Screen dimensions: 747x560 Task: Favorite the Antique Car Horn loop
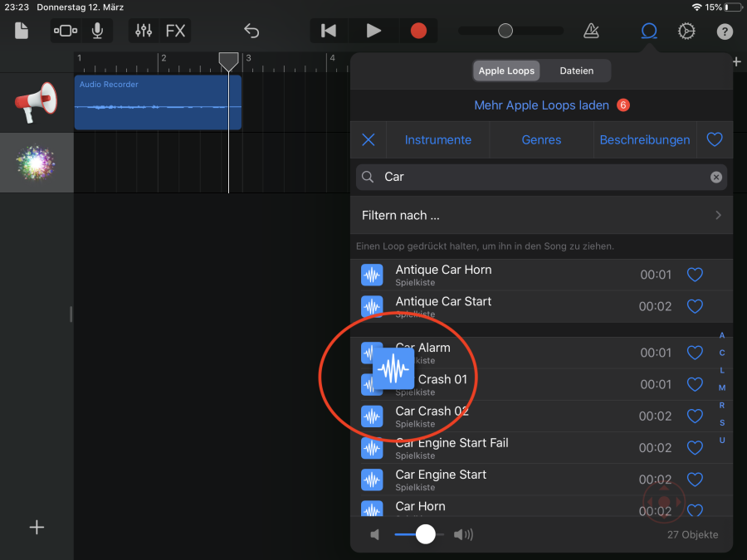tap(695, 275)
